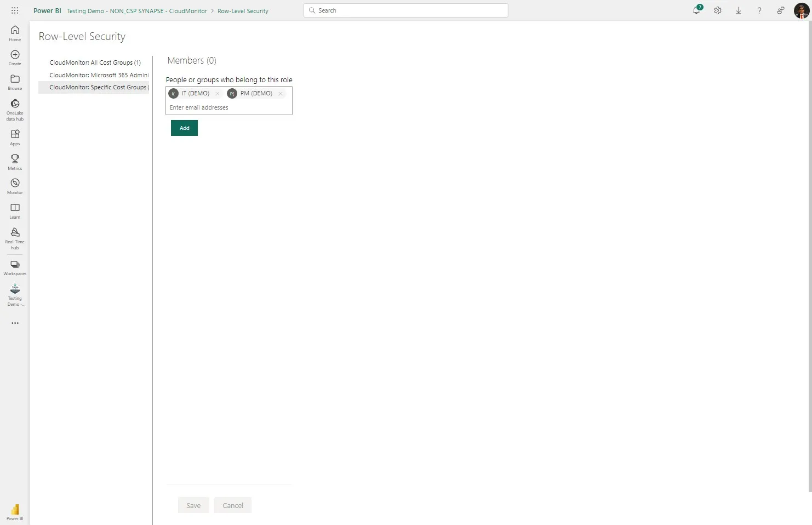Open Browse in the left navigation
This screenshot has height=525, width=812.
pyautogui.click(x=15, y=82)
